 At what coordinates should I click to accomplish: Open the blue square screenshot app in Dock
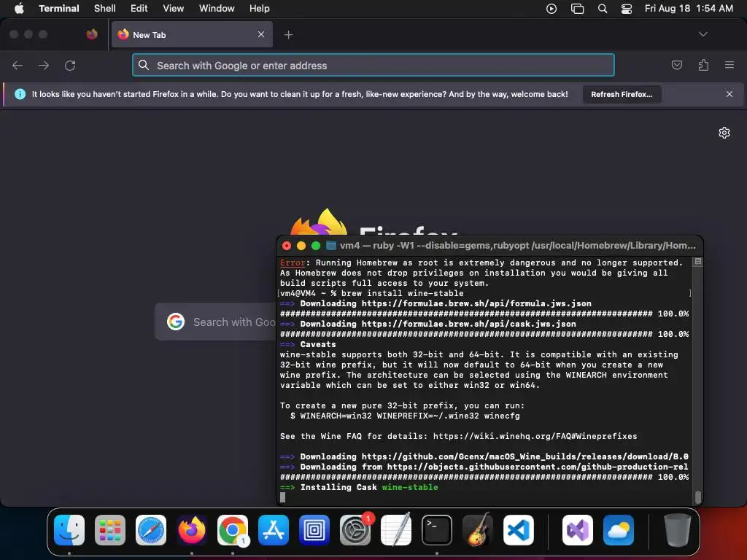click(x=314, y=529)
